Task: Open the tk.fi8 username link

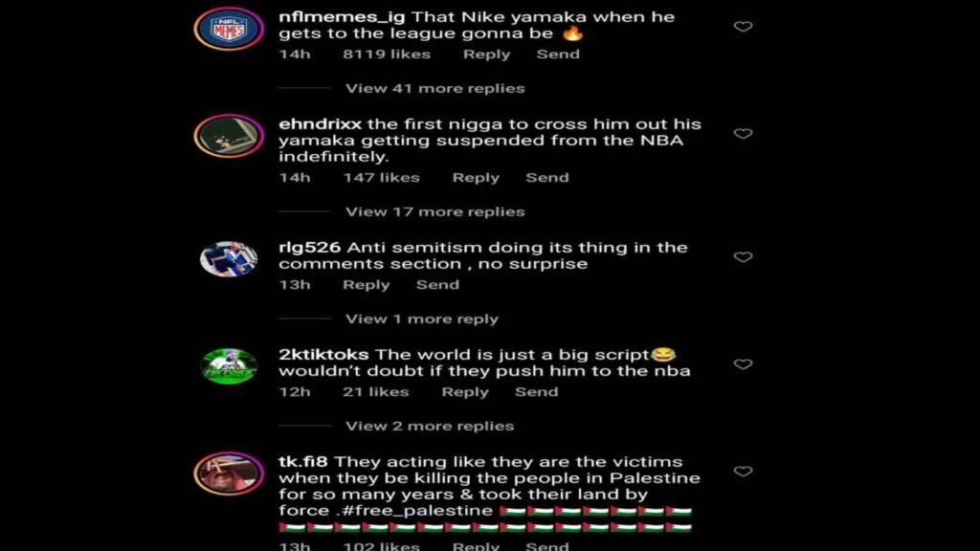Action: pos(302,462)
